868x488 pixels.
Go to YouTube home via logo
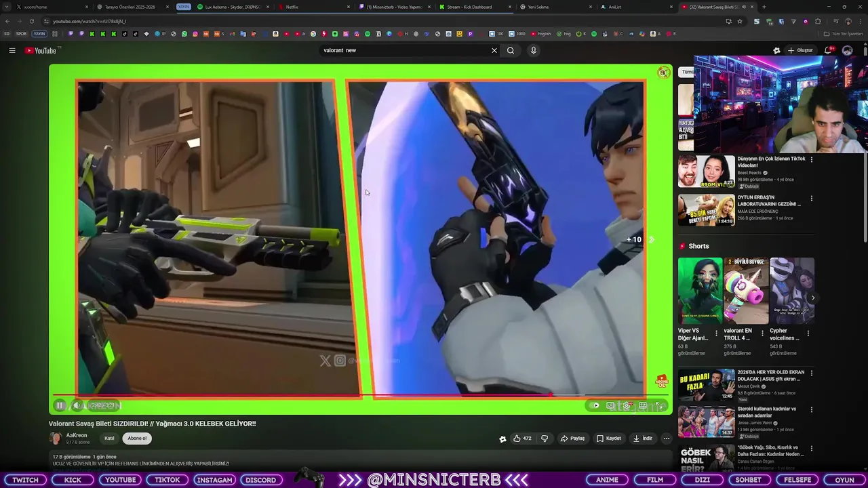pos(41,50)
